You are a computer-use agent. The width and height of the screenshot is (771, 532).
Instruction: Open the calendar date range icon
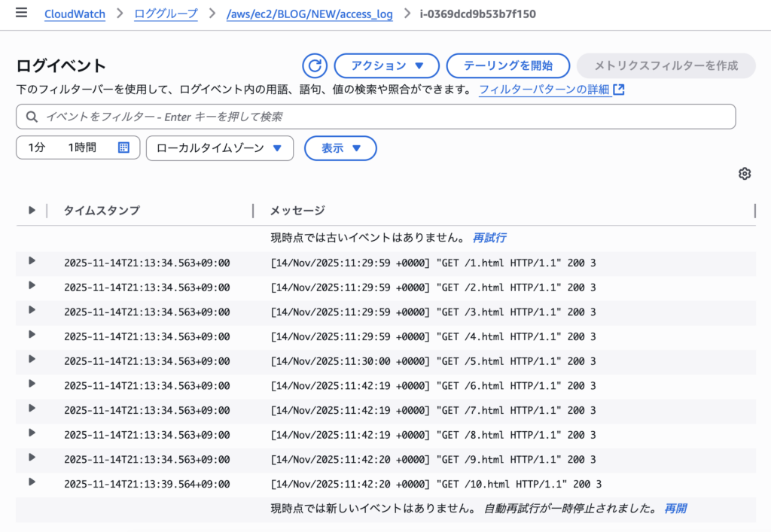(x=124, y=148)
